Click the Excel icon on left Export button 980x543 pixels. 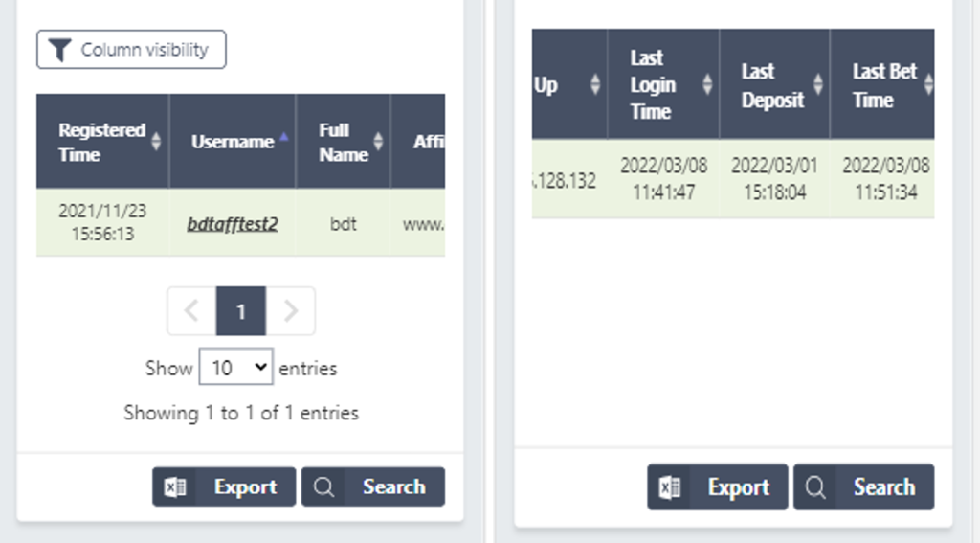[175, 487]
